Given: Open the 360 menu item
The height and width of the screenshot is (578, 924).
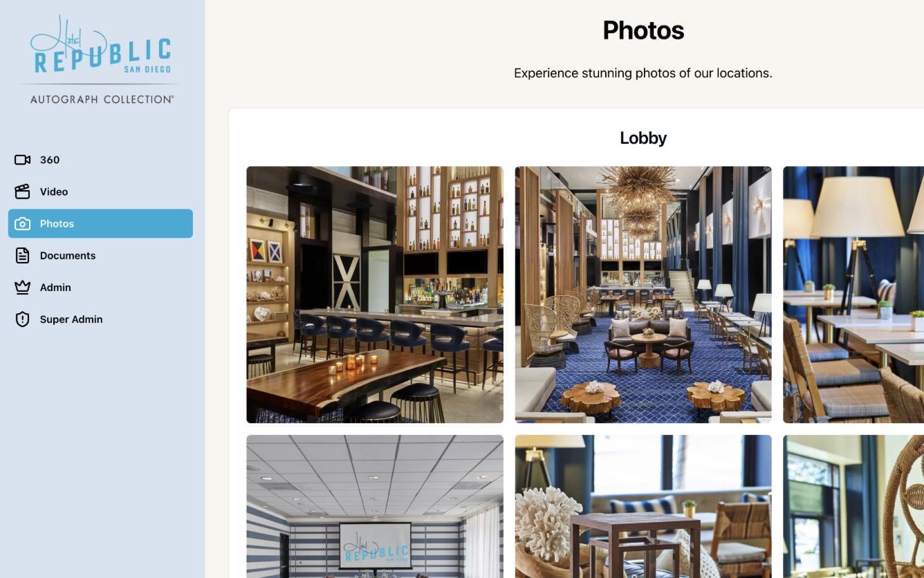Looking at the screenshot, I should (x=100, y=160).
